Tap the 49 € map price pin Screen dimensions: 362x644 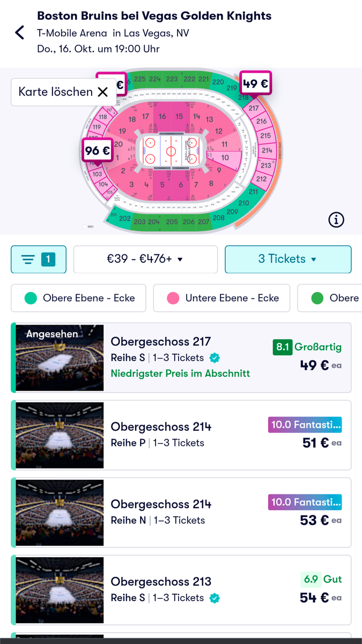[255, 84]
